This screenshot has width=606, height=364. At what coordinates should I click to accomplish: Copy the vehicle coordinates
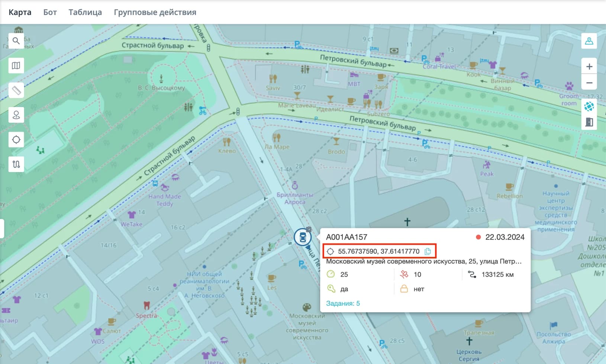(x=428, y=251)
